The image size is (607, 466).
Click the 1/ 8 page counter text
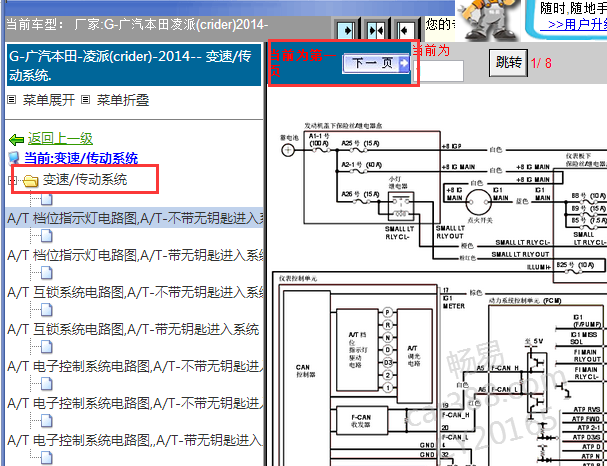(541, 63)
